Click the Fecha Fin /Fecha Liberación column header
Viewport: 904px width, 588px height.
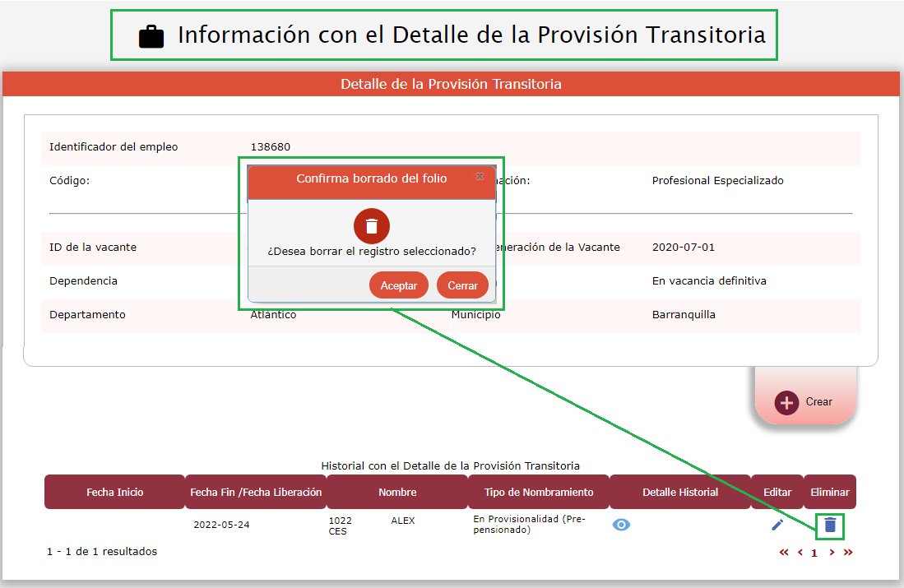(256, 492)
